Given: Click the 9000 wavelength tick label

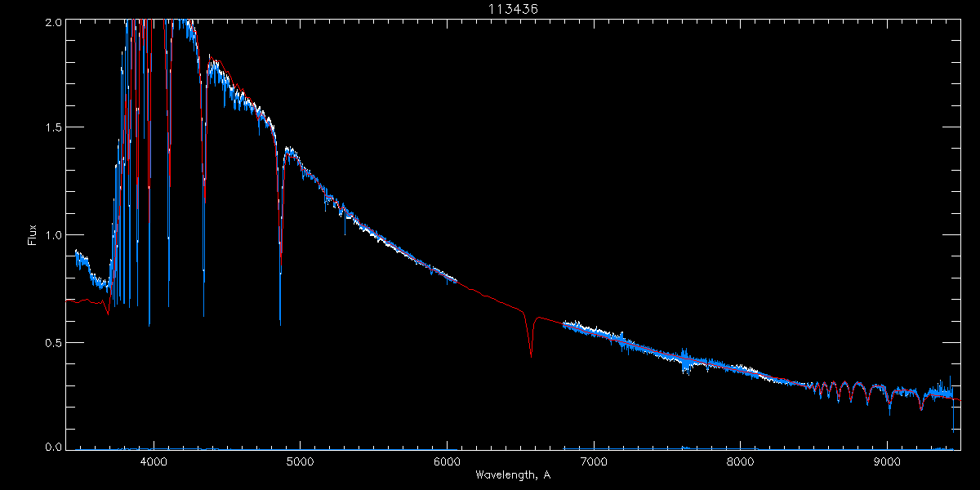Looking at the screenshot, I should [887, 461].
